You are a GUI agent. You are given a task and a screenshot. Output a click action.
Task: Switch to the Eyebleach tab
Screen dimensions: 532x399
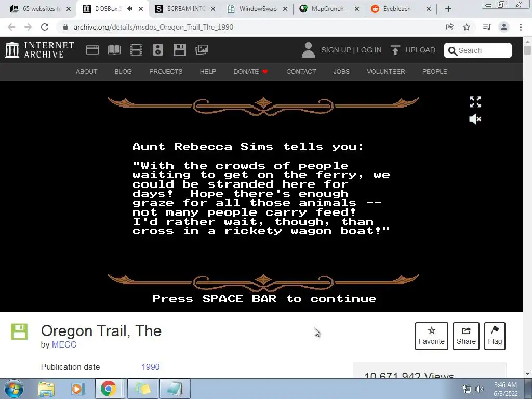(x=401, y=9)
